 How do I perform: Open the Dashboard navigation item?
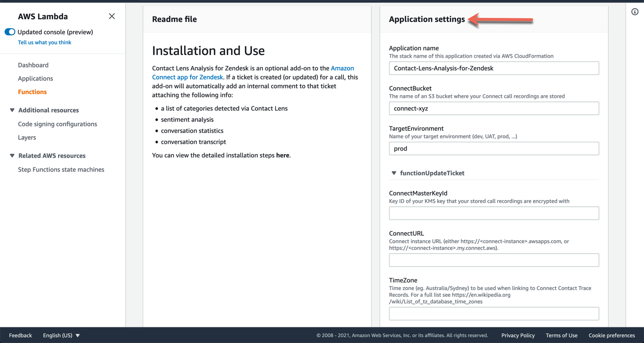point(33,65)
